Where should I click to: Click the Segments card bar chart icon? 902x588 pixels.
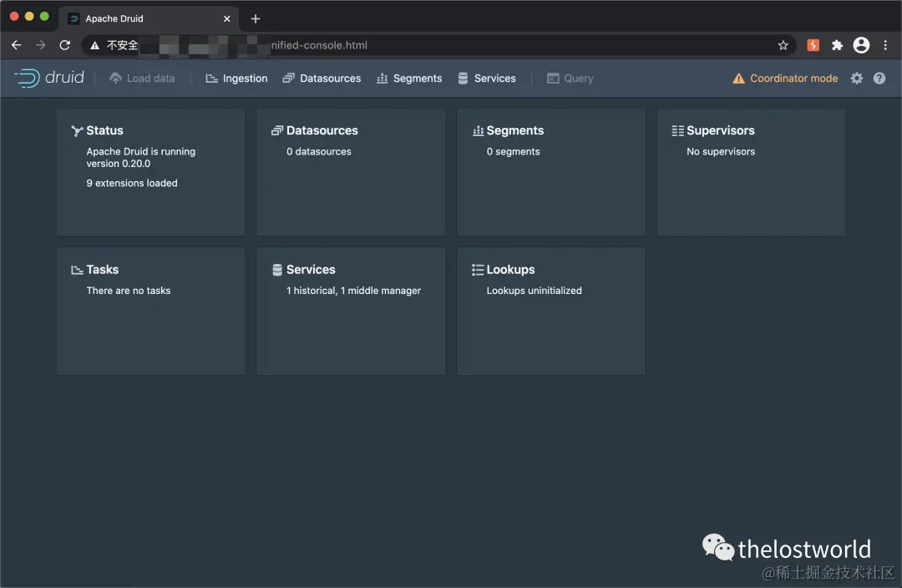pos(478,130)
